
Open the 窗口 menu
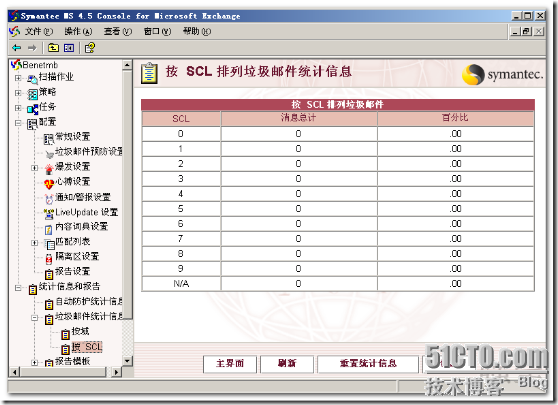tap(157, 32)
